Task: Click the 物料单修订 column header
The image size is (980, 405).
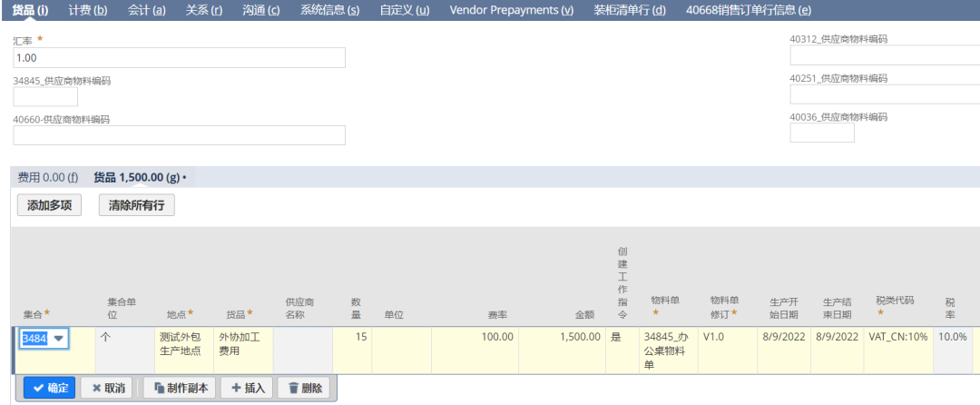Action: click(724, 306)
